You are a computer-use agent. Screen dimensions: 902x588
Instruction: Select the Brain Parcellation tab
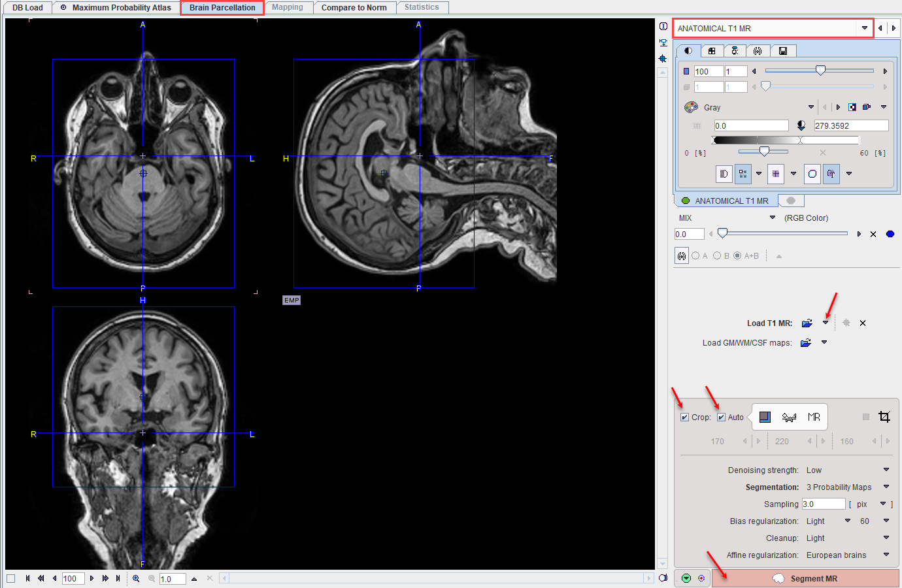pyautogui.click(x=222, y=8)
